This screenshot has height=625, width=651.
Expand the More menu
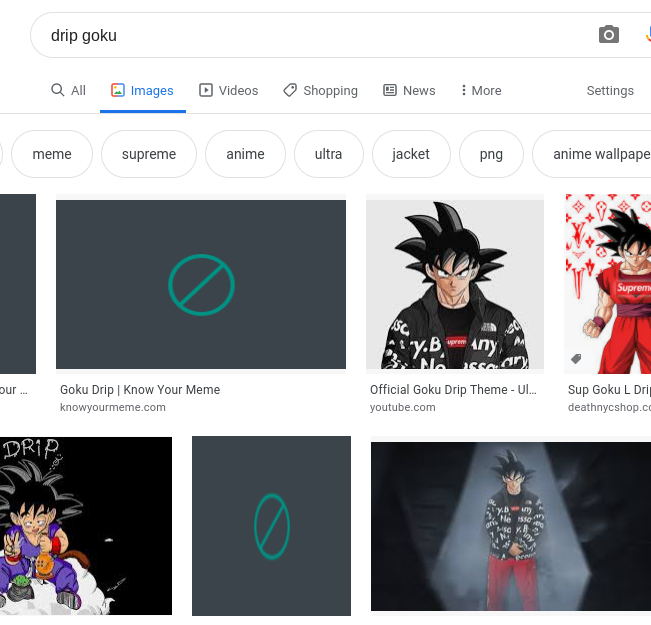481,90
